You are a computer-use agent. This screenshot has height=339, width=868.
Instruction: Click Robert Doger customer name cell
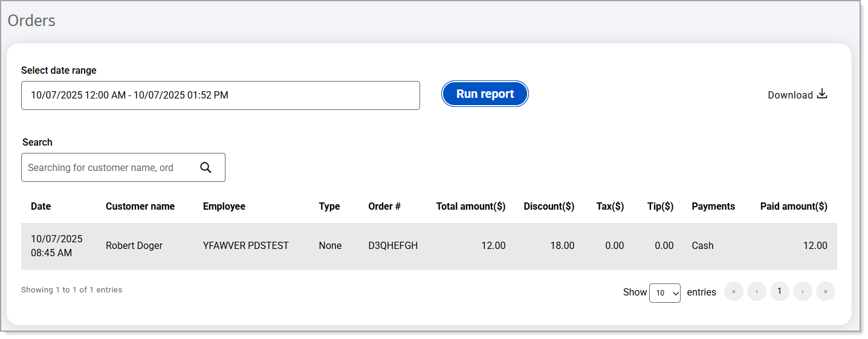134,245
